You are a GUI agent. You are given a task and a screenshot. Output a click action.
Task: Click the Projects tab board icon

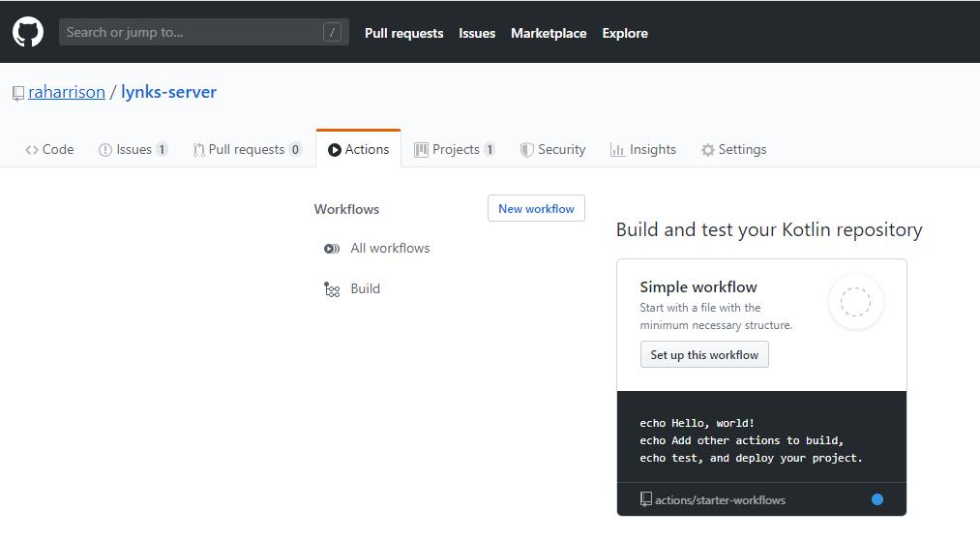(421, 150)
